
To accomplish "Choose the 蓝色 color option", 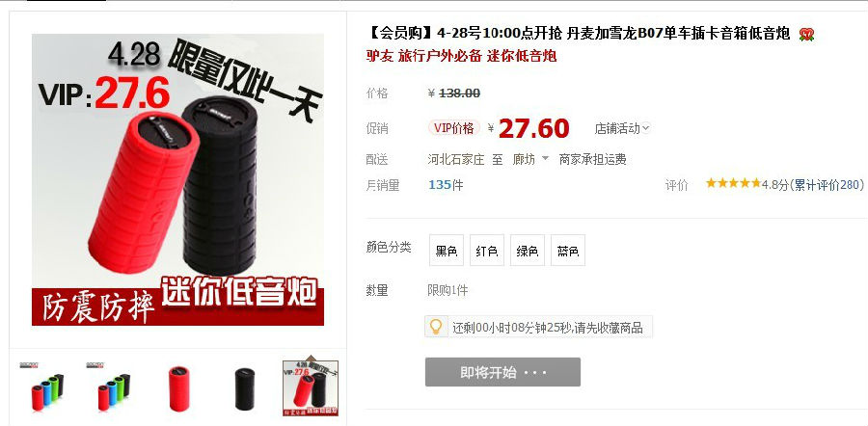I will click(x=567, y=251).
